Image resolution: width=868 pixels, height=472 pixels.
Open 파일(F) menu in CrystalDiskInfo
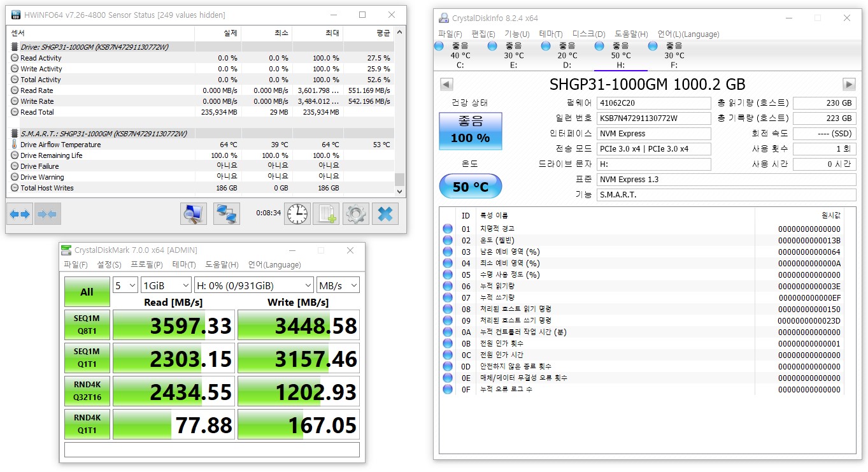pos(450,34)
